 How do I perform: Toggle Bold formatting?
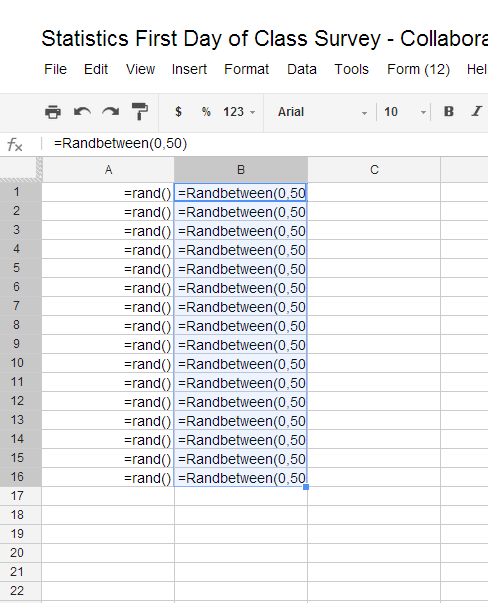coord(448,112)
